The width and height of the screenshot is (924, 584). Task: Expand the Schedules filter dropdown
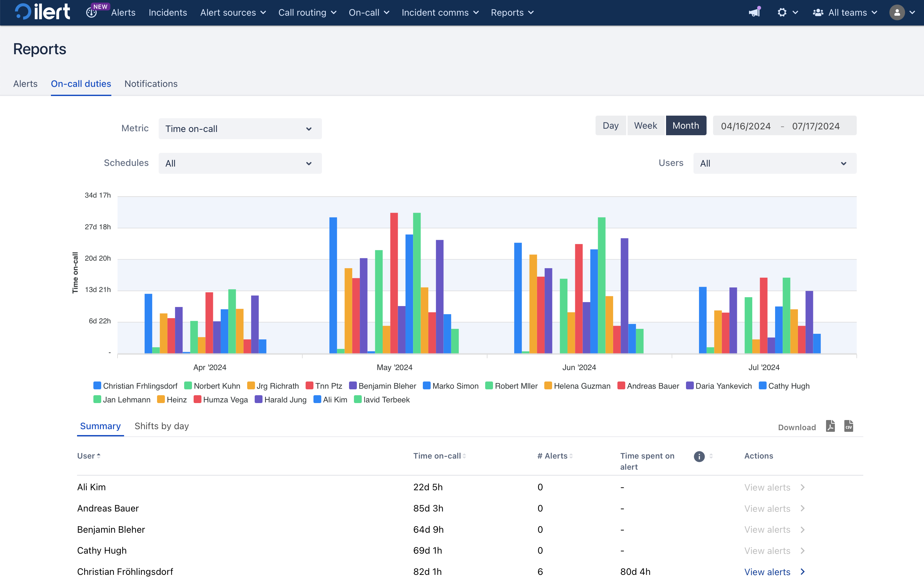240,164
